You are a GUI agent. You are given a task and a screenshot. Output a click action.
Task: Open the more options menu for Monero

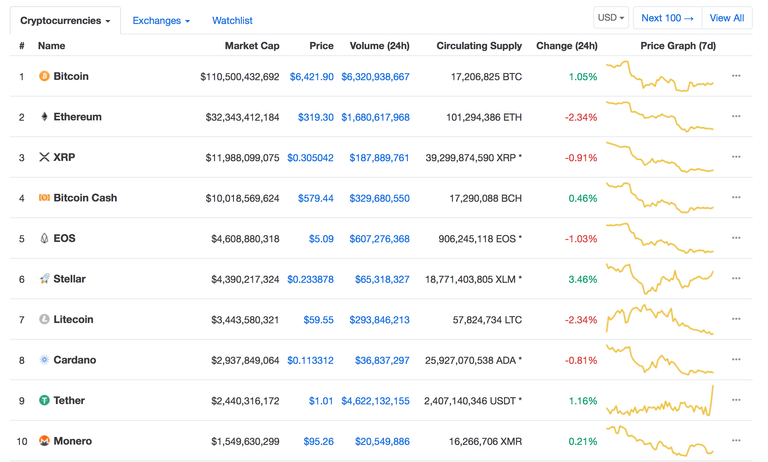click(736, 440)
